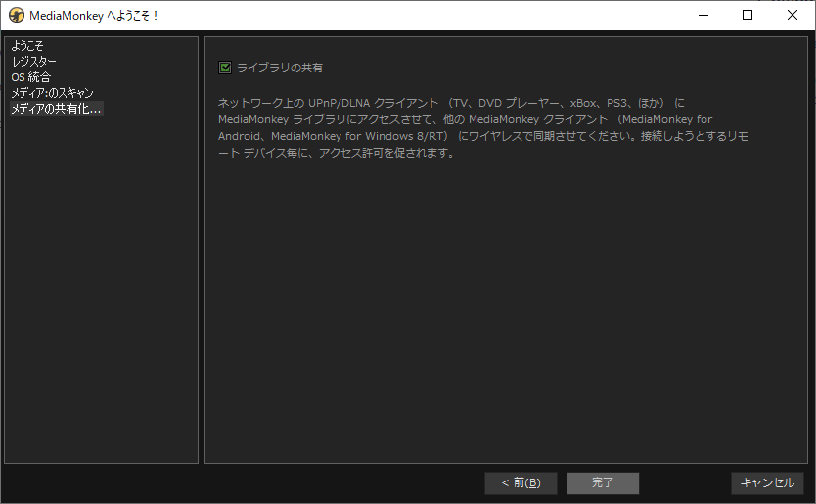
Task: Uncheck the ライブラリの共有 checkbox
Action: [225, 68]
